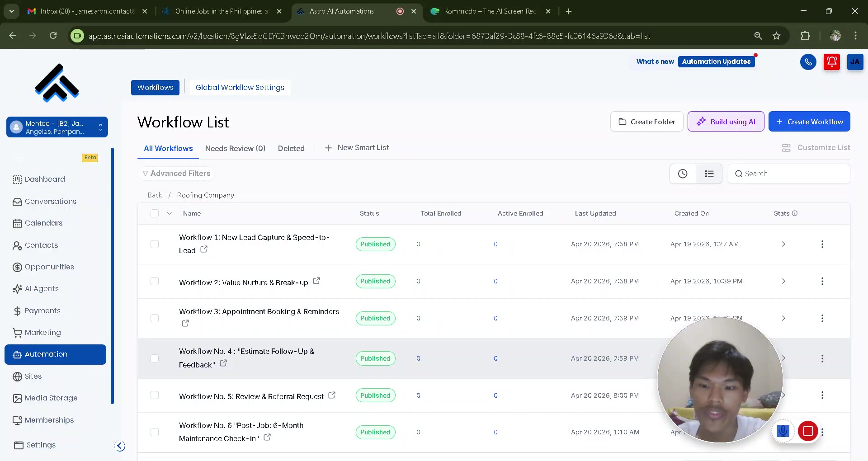Image resolution: width=868 pixels, height=461 pixels.
Task: Check the box for Workflow 3
Action: (x=155, y=318)
